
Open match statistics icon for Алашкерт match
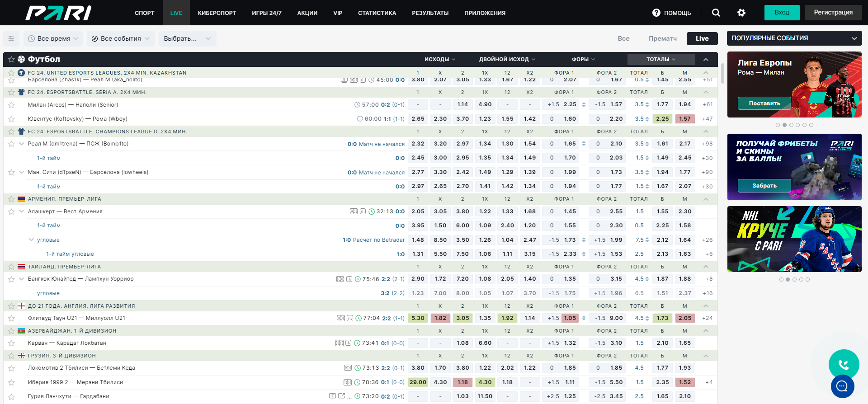tap(363, 211)
